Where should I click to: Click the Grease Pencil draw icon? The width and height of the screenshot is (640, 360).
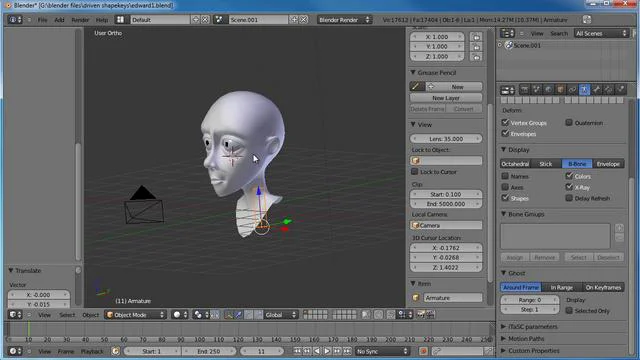pyautogui.click(x=416, y=87)
